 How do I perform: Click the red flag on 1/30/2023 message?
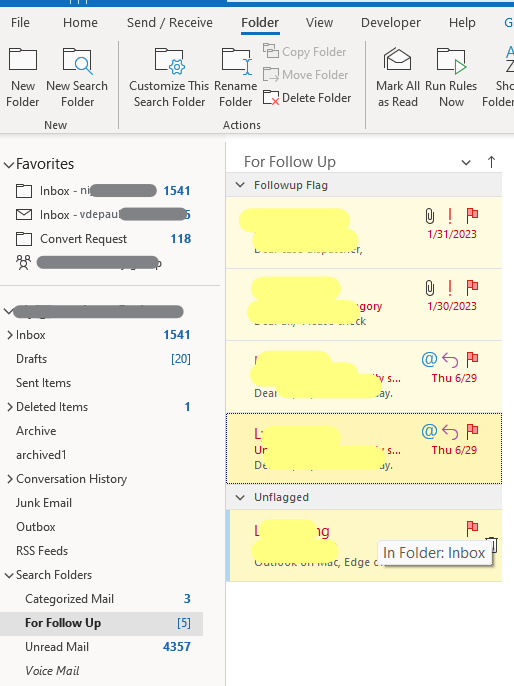coord(472,287)
